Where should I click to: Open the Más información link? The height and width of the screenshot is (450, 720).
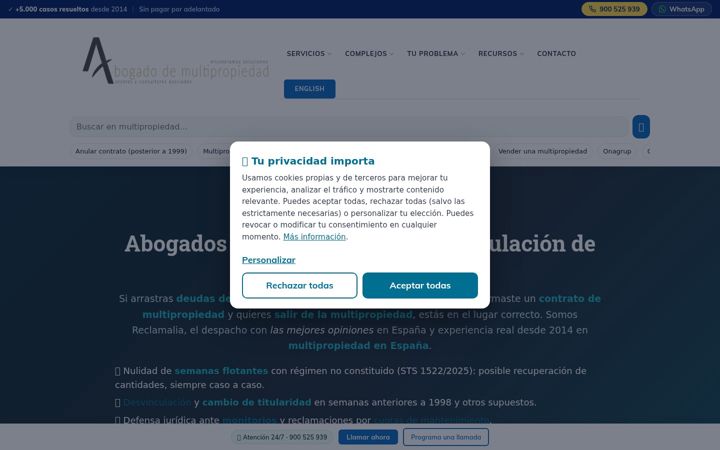[x=314, y=236]
